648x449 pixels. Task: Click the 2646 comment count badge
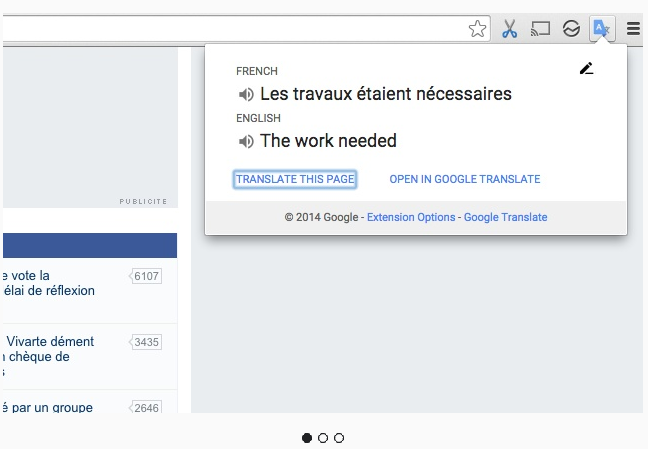(145, 407)
